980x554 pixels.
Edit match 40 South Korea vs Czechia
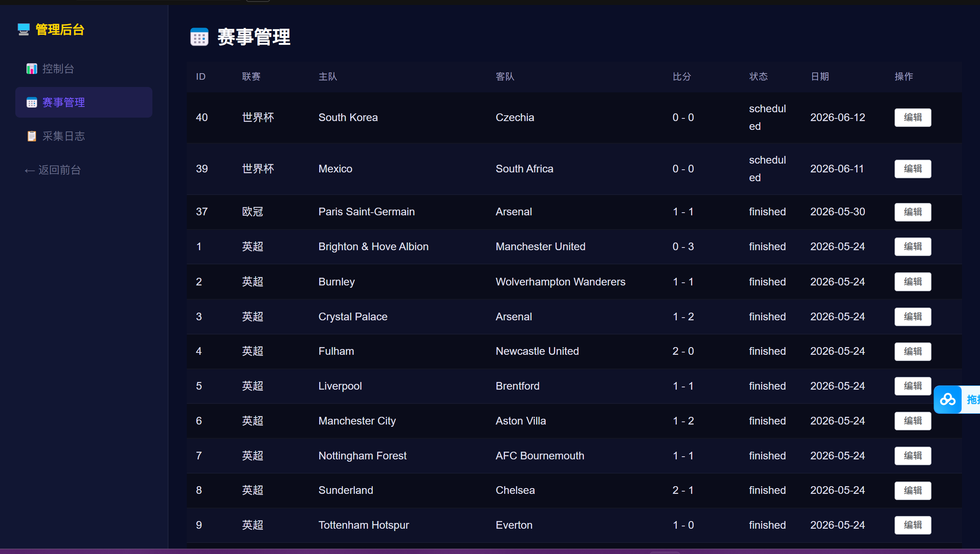pyautogui.click(x=913, y=118)
